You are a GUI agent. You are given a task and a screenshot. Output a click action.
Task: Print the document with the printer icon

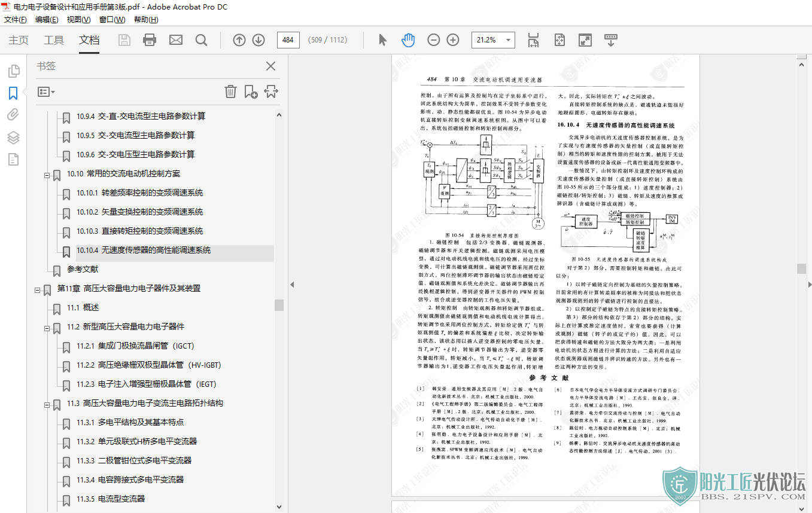(150, 40)
